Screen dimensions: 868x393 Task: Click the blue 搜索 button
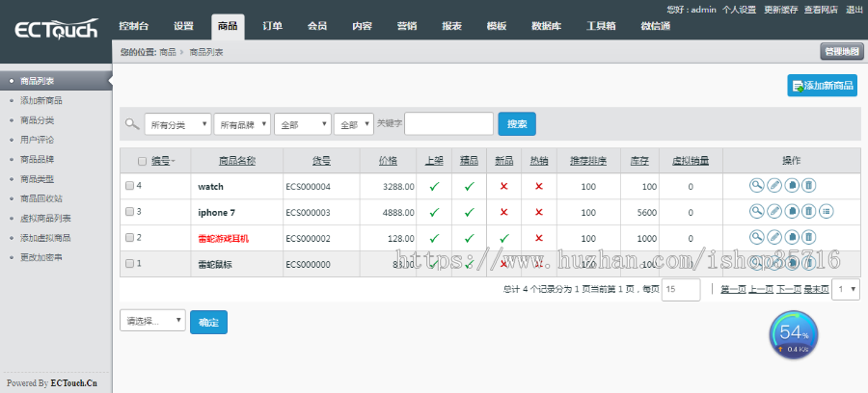click(517, 124)
